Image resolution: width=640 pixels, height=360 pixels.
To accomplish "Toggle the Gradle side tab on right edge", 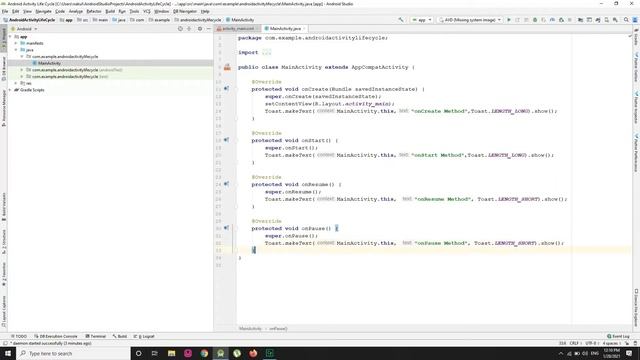I will pos(636,38).
